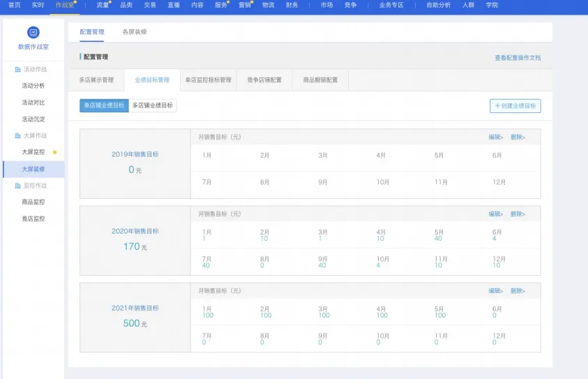Open the 流量 top menu item
The image size is (588, 379).
click(x=103, y=5)
